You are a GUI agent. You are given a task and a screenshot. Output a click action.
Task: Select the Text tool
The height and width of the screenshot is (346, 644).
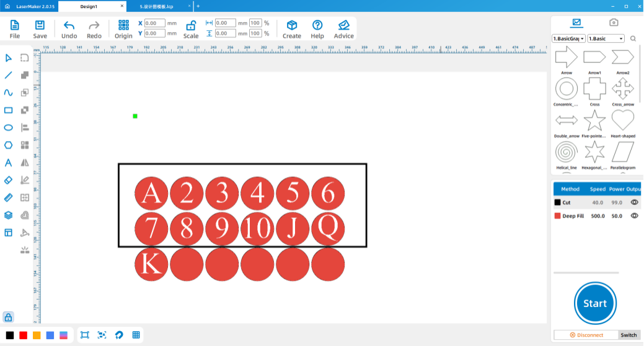[9, 163]
